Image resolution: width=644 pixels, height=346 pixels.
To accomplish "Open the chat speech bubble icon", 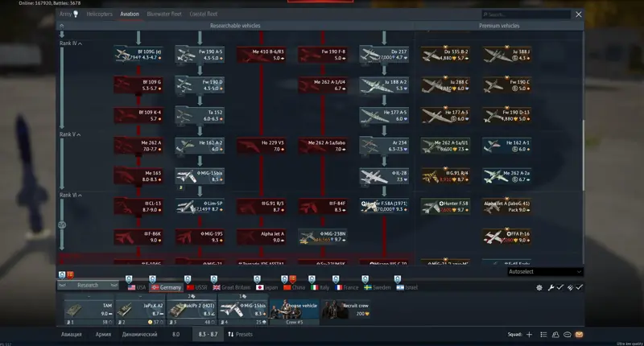I will tap(568, 335).
